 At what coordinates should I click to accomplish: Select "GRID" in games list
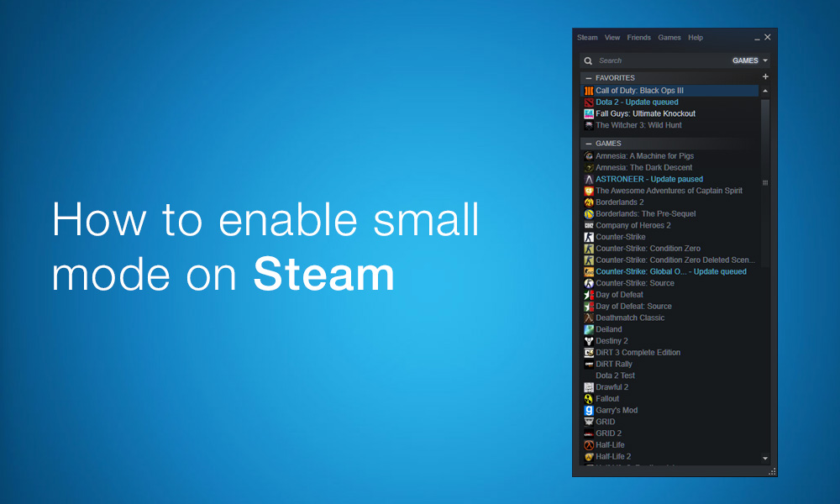606,422
